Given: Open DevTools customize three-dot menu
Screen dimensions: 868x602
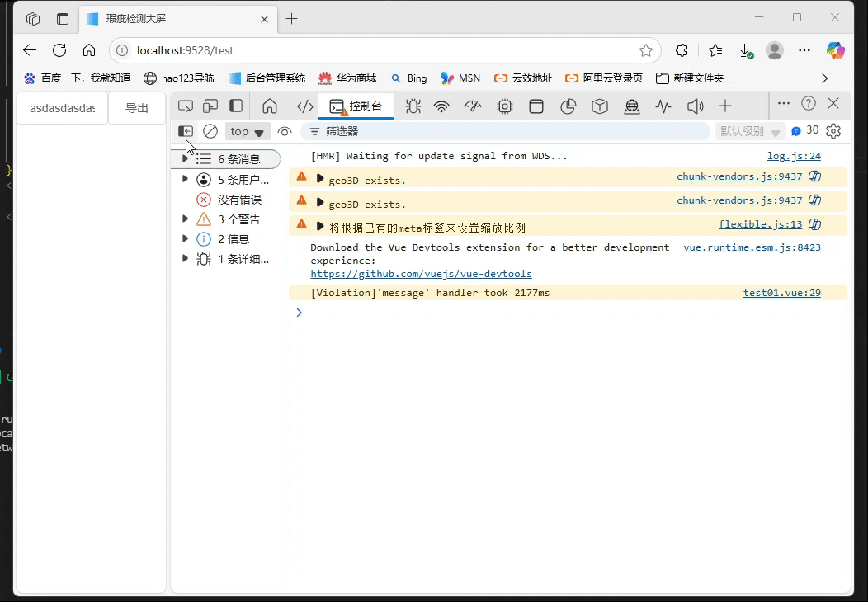Looking at the screenshot, I should 783,103.
